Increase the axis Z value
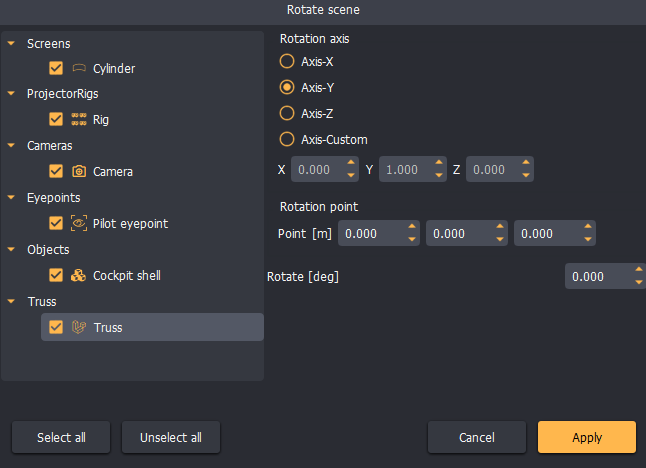Image resolution: width=646 pixels, height=468 pixels. pyautogui.click(x=526, y=163)
